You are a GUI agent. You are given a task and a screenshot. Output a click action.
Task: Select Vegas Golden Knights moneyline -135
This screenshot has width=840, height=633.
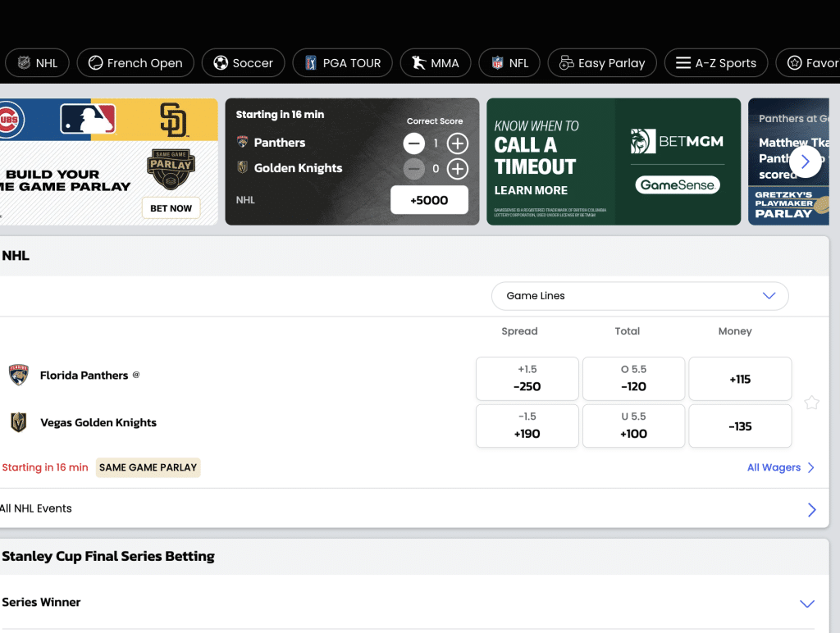[740, 426]
